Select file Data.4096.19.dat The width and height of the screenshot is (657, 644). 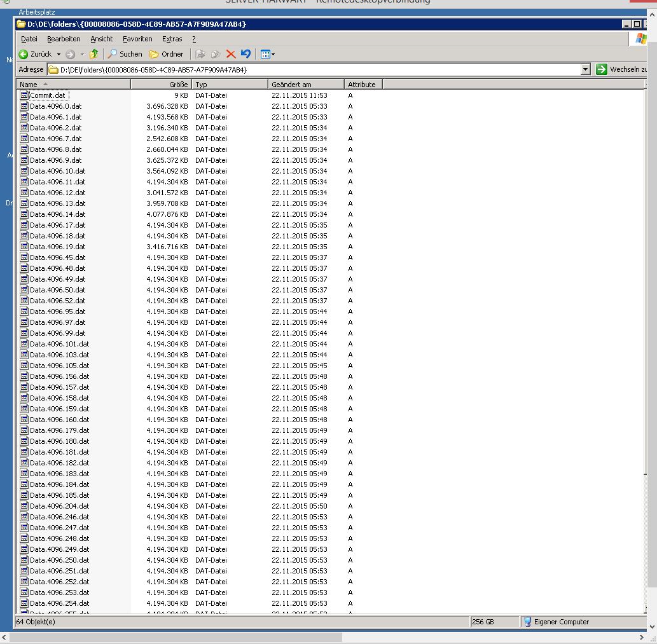57,247
